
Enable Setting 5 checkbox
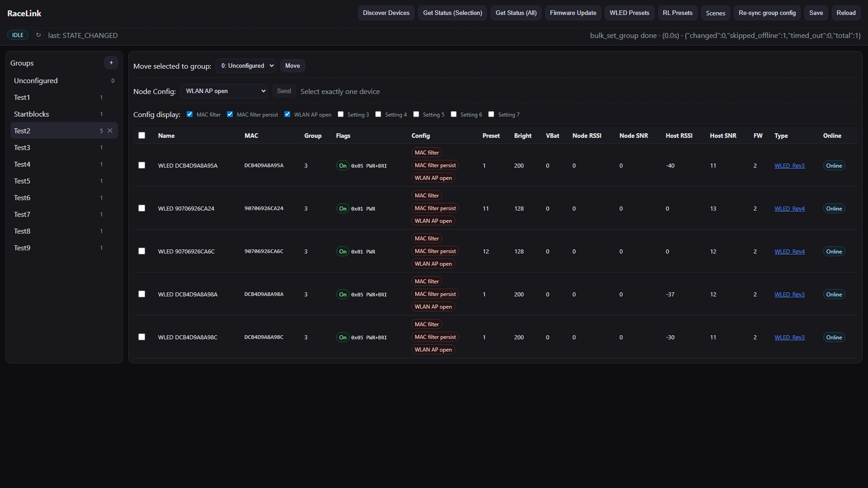point(416,114)
